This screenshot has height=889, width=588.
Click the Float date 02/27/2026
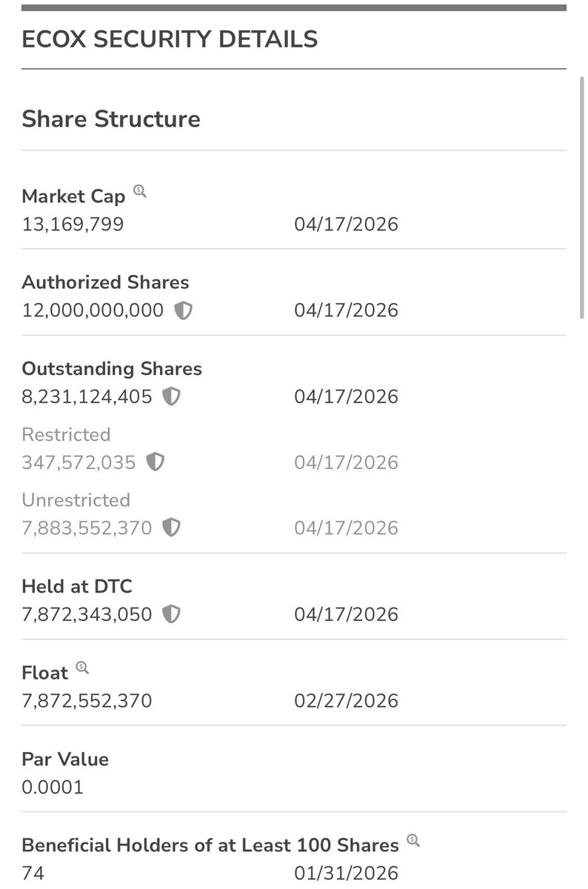click(x=346, y=701)
